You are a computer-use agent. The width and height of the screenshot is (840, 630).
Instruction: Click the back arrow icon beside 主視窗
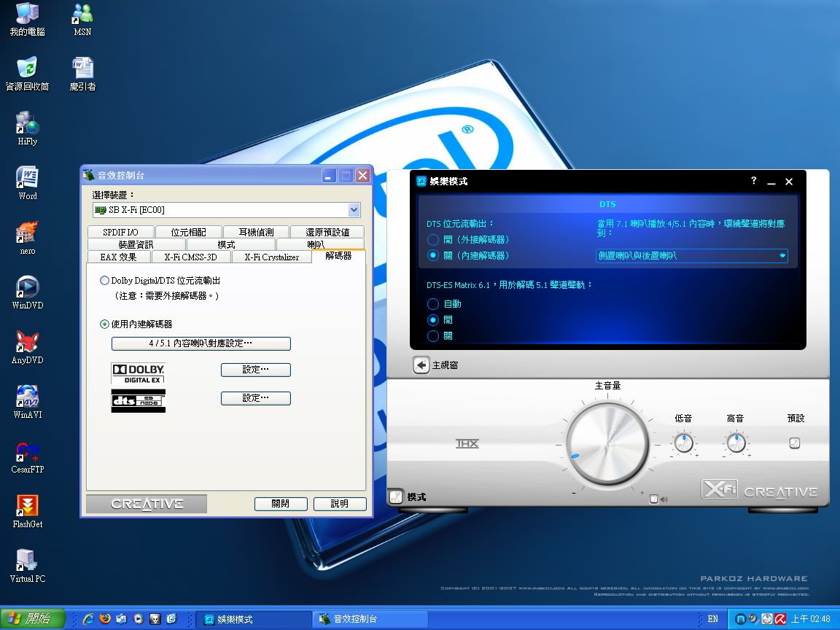coord(421,365)
